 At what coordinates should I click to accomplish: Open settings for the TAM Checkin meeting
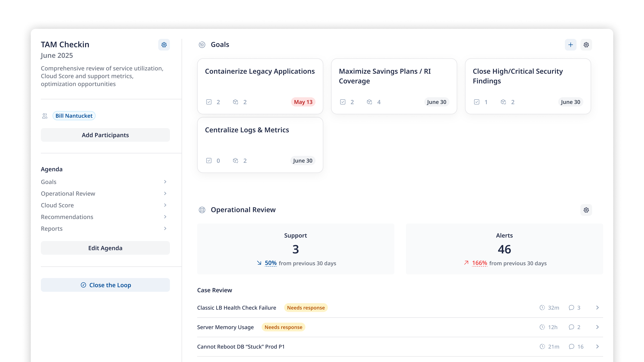pos(164,45)
